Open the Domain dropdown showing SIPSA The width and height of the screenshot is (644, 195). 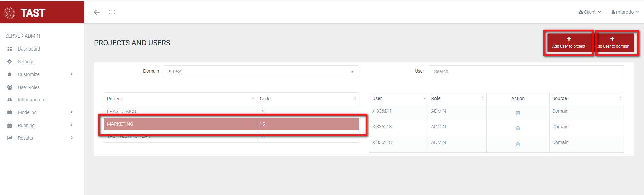[x=261, y=72]
